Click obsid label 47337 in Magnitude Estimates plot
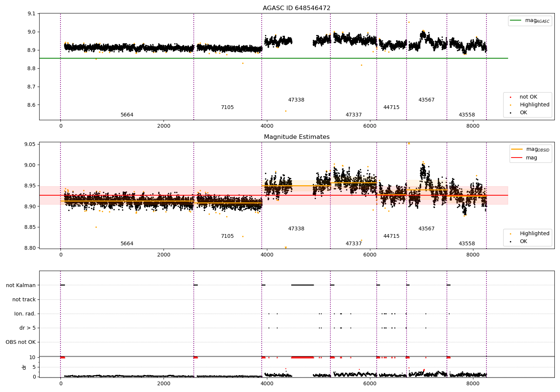The width and height of the screenshot is (560, 392). (354, 243)
